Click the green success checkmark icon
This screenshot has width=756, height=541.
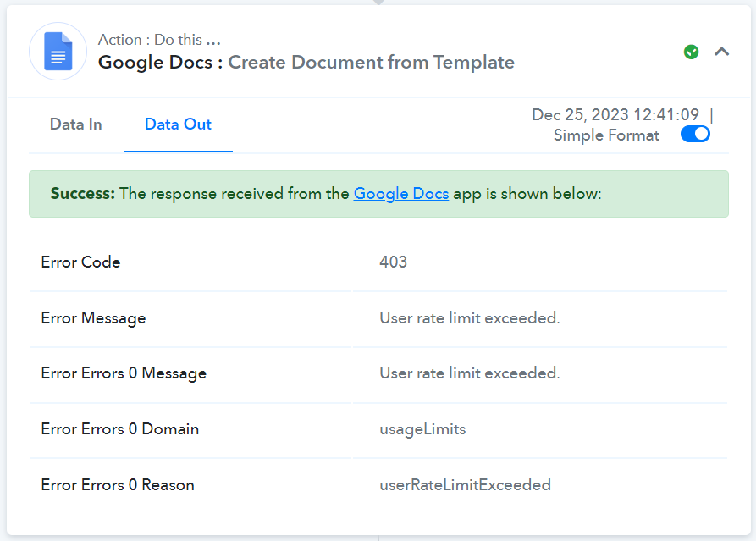[691, 52]
